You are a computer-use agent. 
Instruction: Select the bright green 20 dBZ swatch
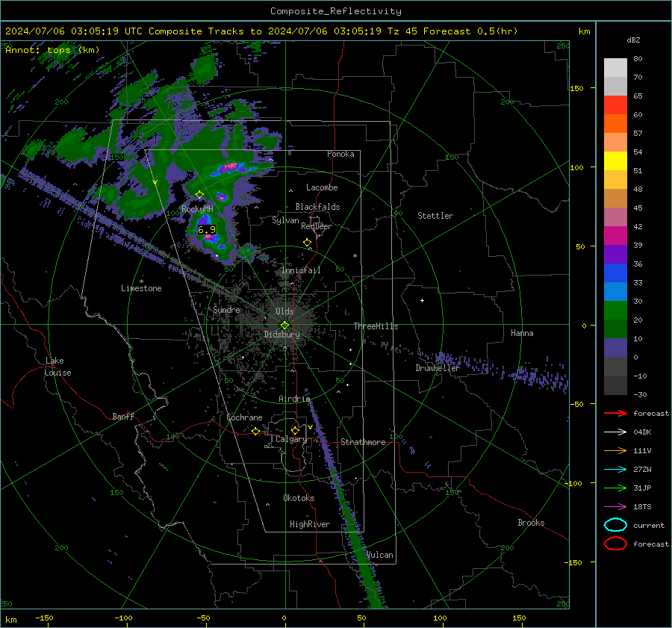tap(615, 311)
